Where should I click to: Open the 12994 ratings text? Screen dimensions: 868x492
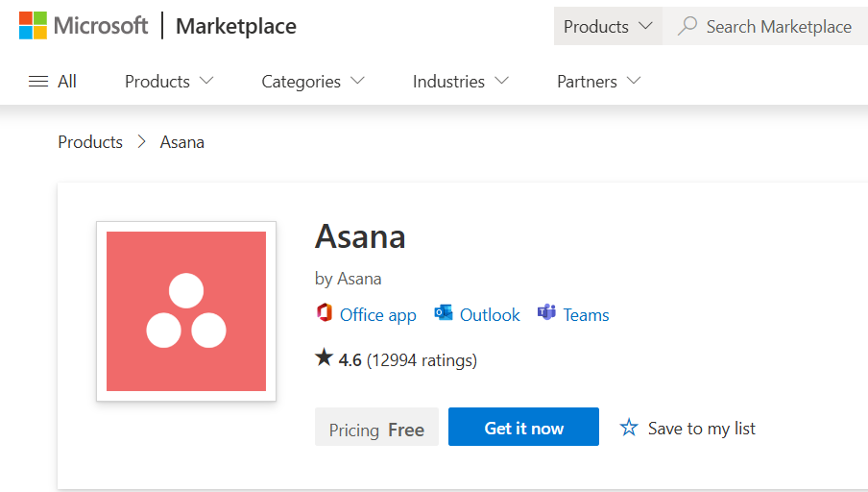click(x=422, y=360)
